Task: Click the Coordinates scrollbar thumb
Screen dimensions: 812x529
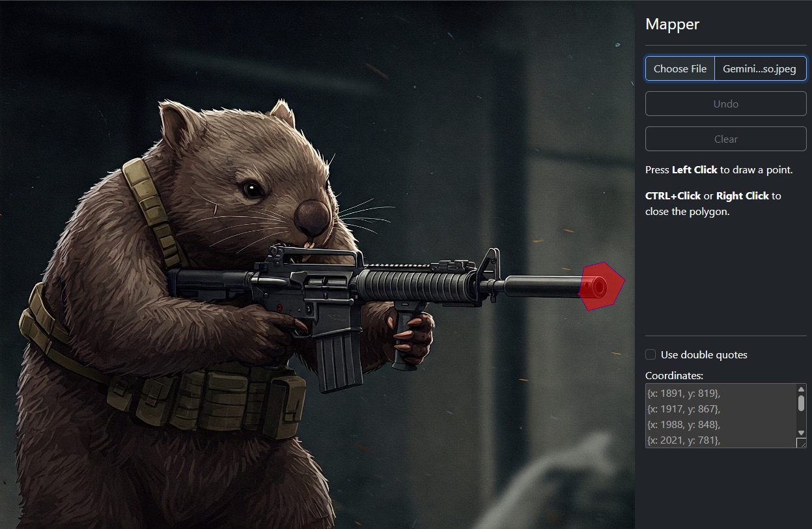Action: point(801,403)
